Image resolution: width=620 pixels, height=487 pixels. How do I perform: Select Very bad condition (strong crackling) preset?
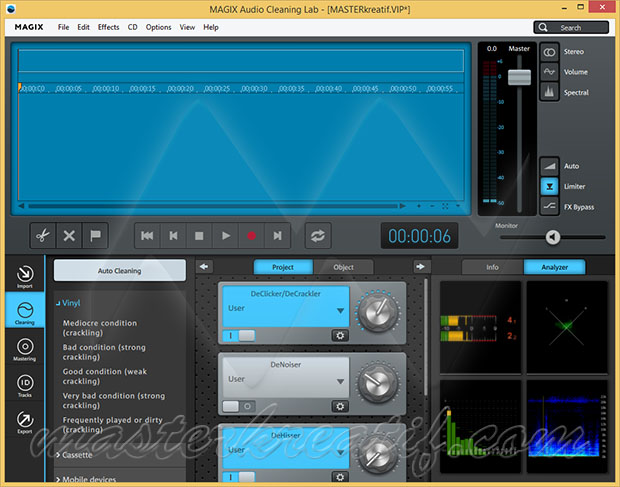point(114,400)
